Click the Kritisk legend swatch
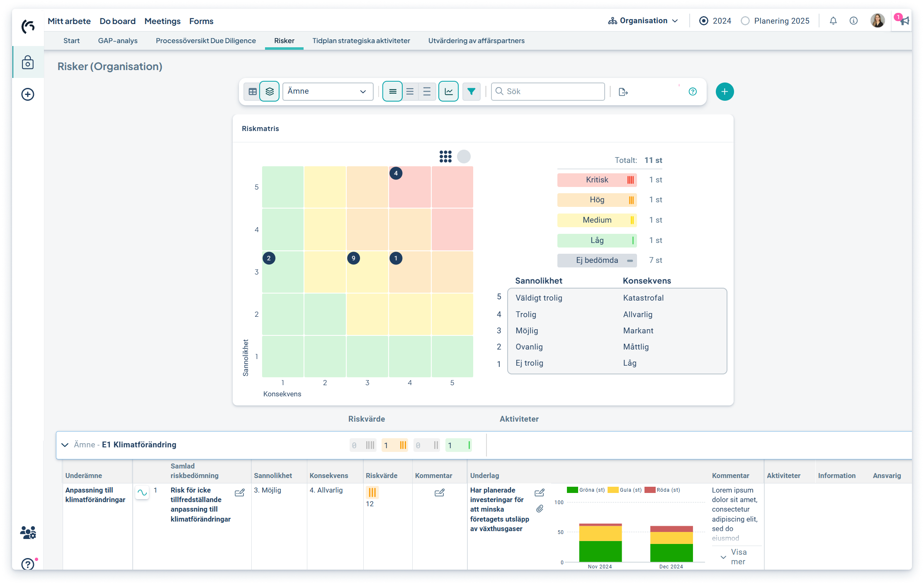This screenshot has width=924, height=585. coord(597,180)
